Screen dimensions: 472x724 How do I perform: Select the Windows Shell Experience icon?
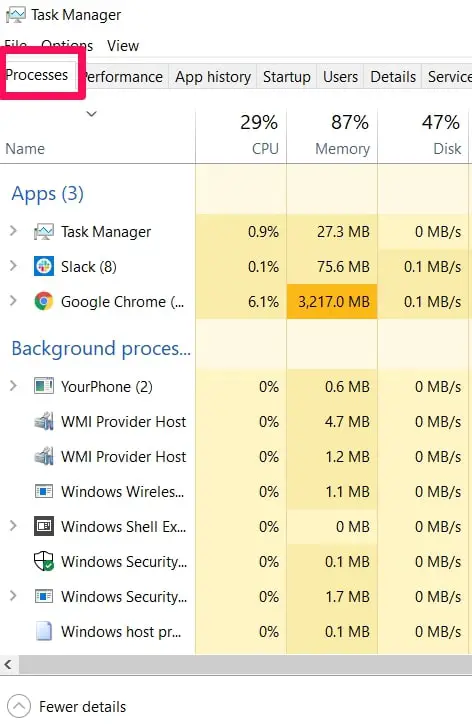(x=44, y=526)
